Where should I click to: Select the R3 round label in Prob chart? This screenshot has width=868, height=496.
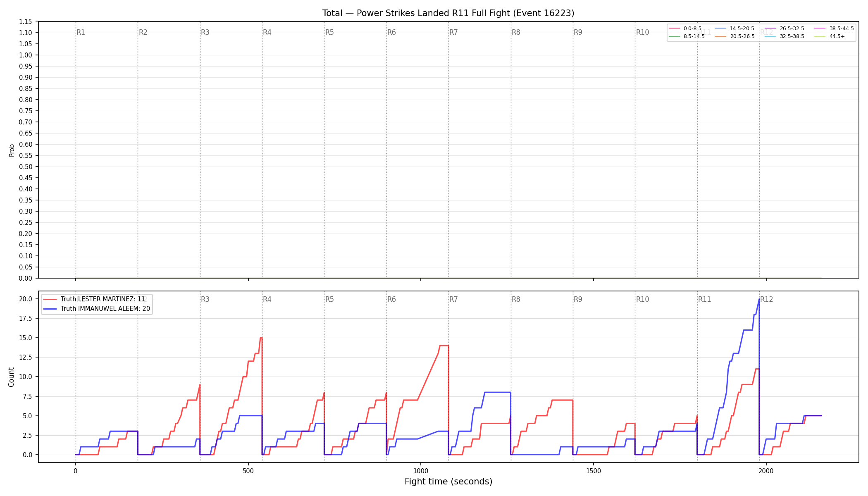tap(205, 32)
